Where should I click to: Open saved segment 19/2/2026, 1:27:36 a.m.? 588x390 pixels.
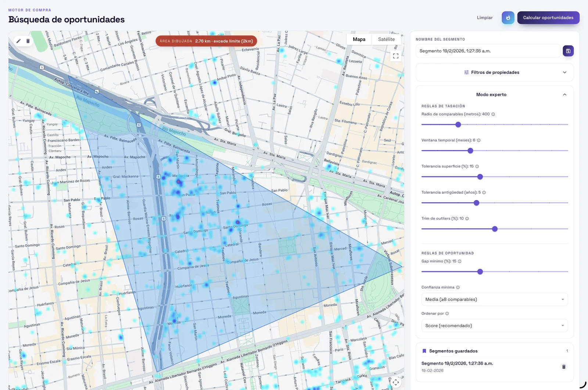pos(457,364)
